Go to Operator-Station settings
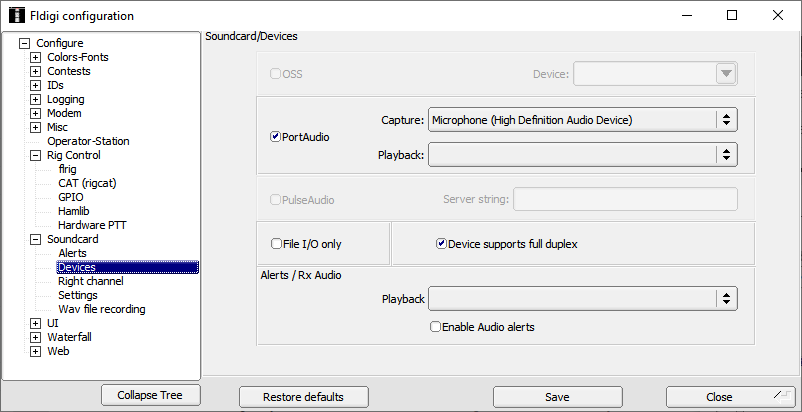Viewport: 802px width, 412px height. coord(88,141)
